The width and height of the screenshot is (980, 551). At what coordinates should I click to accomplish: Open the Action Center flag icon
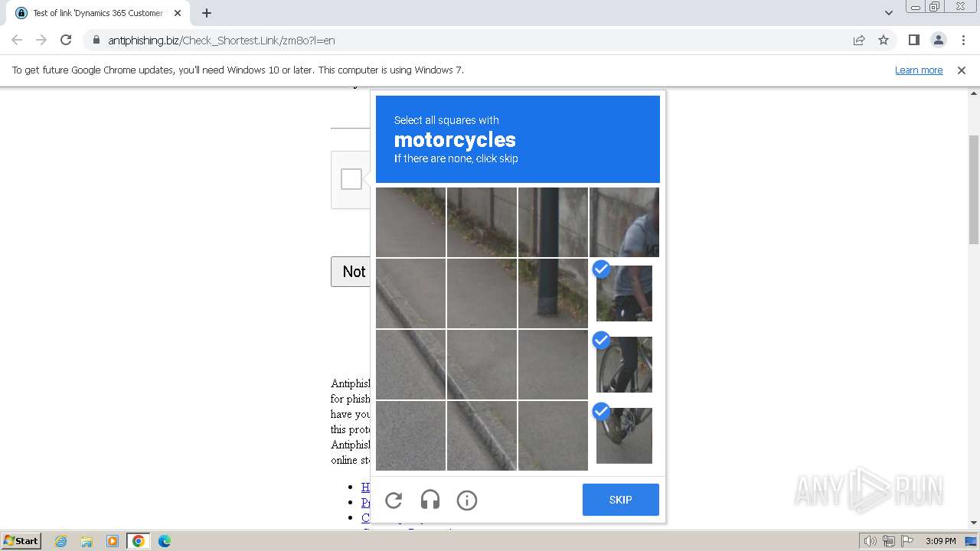(907, 541)
